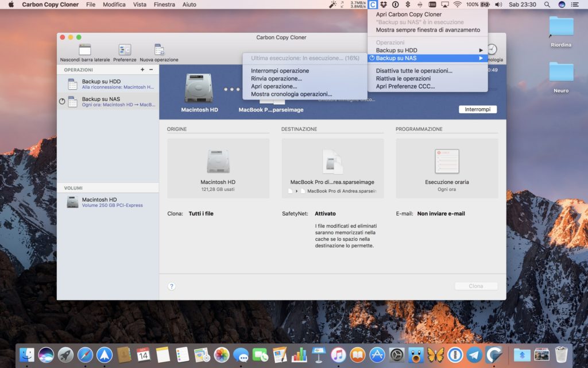Expand the Backup su HDD submenu

point(428,51)
